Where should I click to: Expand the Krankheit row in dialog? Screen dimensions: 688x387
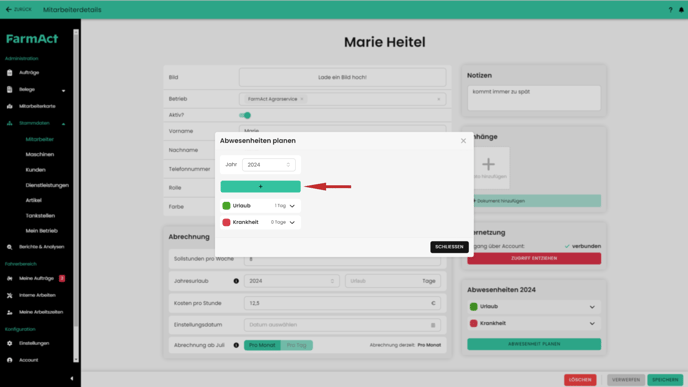pyautogui.click(x=292, y=222)
